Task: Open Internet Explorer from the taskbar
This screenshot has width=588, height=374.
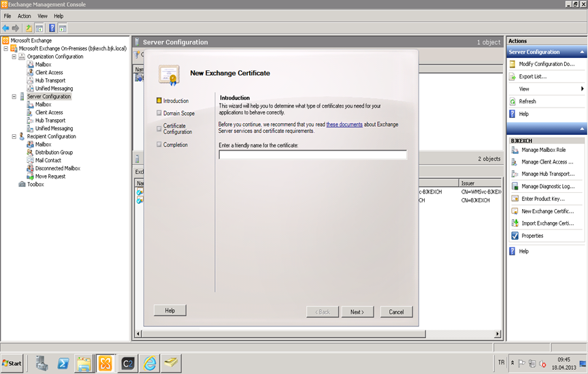Action: (x=150, y=364)
